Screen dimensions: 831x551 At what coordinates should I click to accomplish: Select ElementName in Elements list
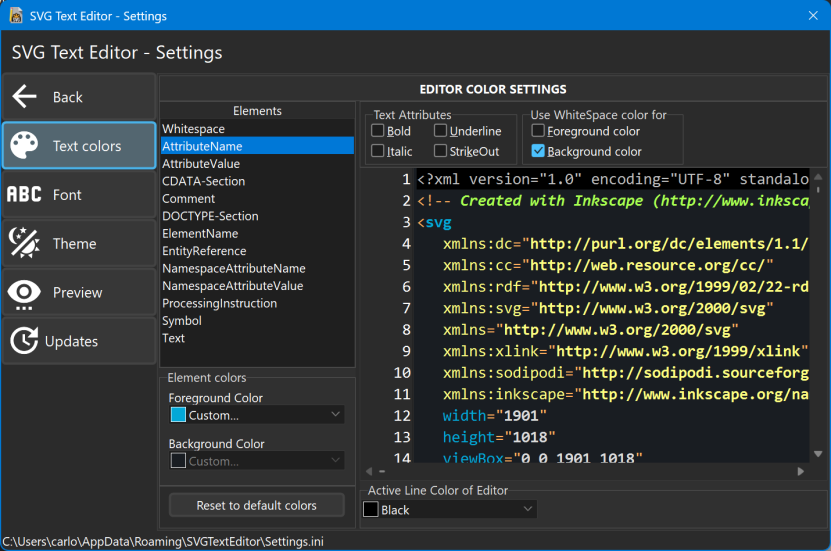click(258, 234)
